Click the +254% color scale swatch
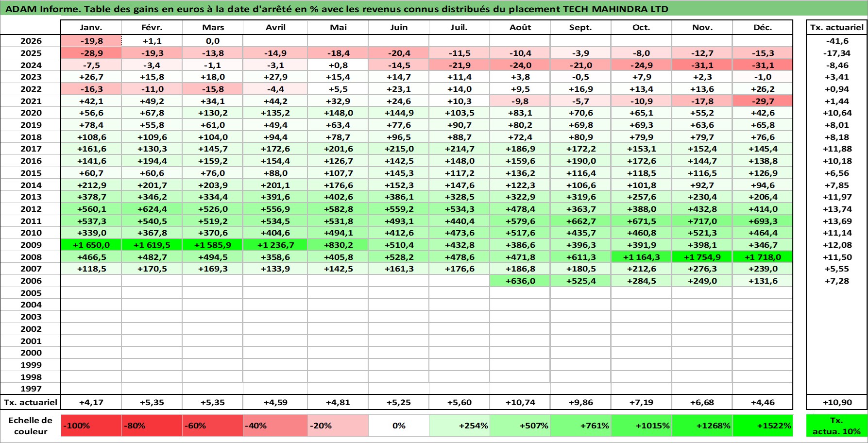 pyautogui.click(x=460, y=426)
